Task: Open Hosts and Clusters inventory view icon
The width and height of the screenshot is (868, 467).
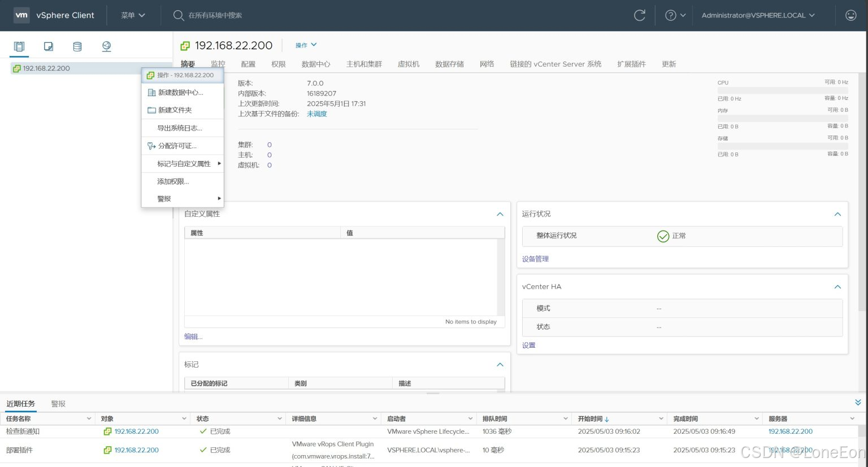Action: click(x=19, y=46)
